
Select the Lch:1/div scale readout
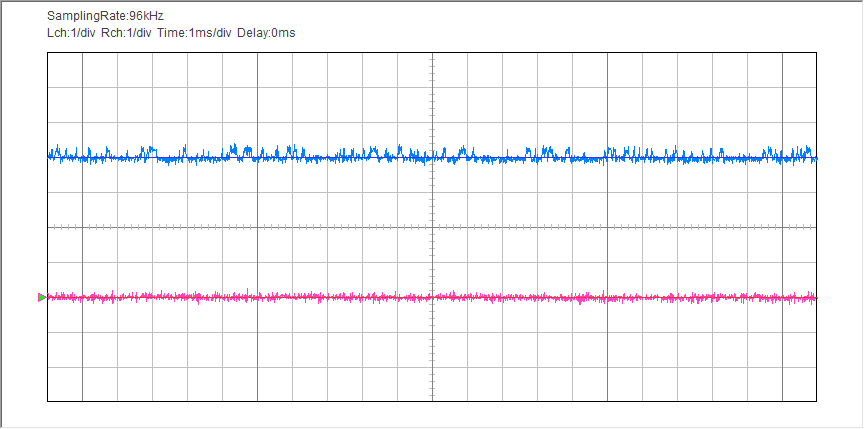[71, 33]
